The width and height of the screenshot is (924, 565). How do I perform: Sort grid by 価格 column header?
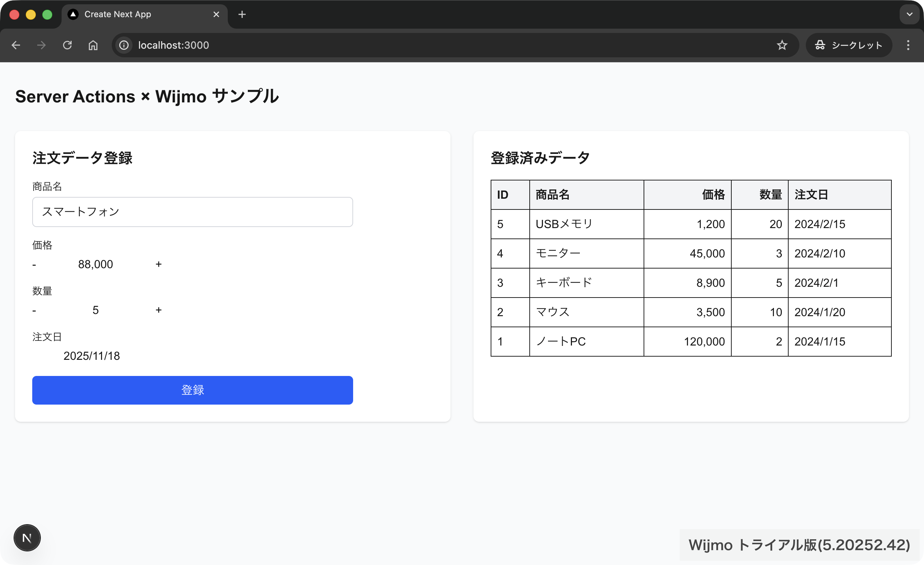[x=687, y=194]
